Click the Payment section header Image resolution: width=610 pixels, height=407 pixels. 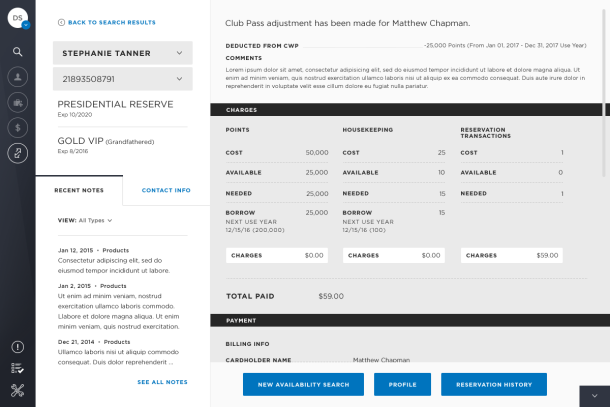[x=410, y=321]
